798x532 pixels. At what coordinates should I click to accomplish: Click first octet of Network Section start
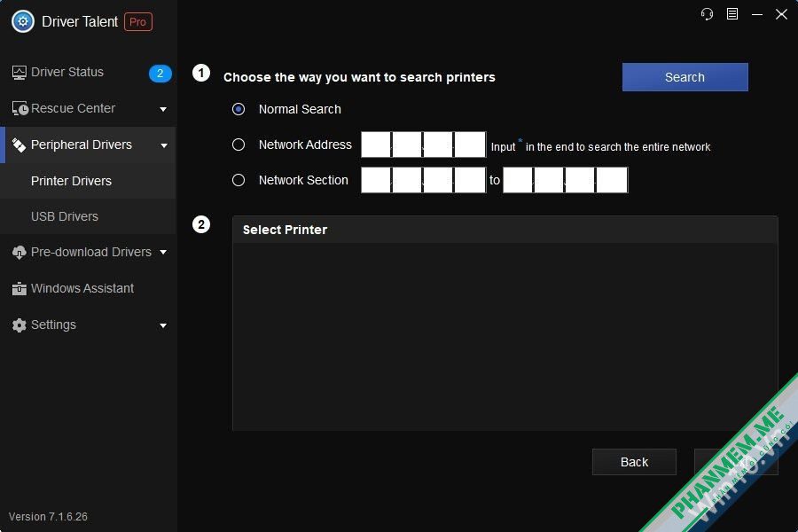[x=376, y=180]
